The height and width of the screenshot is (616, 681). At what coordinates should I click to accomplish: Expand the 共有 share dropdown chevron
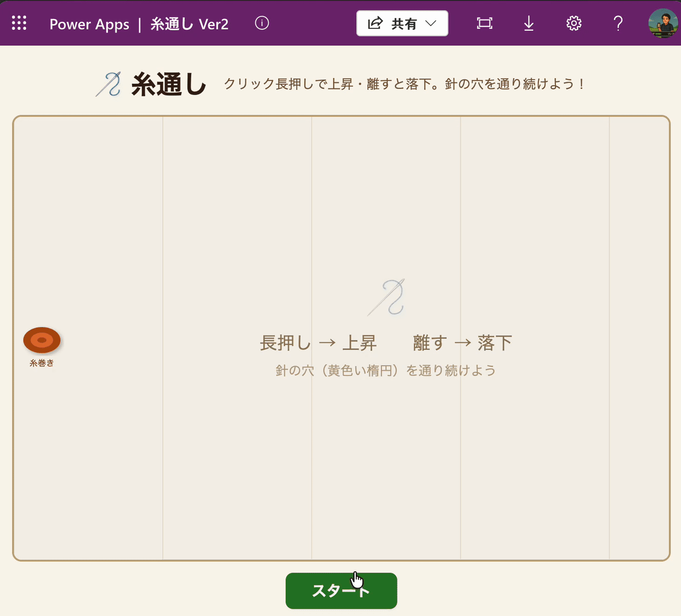pos(431,23)
